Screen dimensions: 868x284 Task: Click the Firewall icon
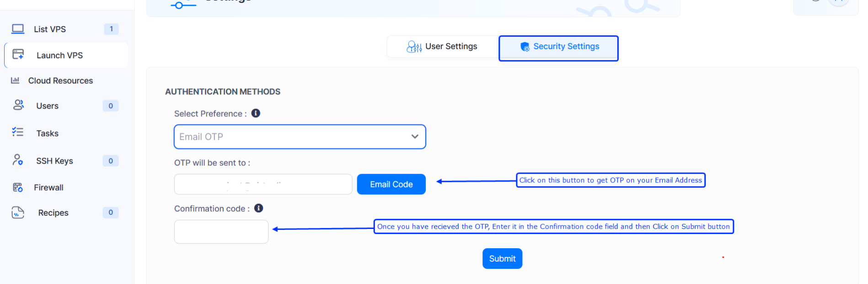[x=18, y=187]
